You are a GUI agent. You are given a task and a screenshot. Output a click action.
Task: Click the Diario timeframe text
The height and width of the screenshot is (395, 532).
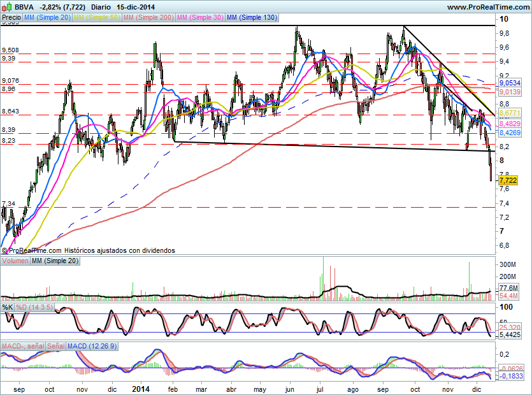pyautogui.click(x=101, y=7)
